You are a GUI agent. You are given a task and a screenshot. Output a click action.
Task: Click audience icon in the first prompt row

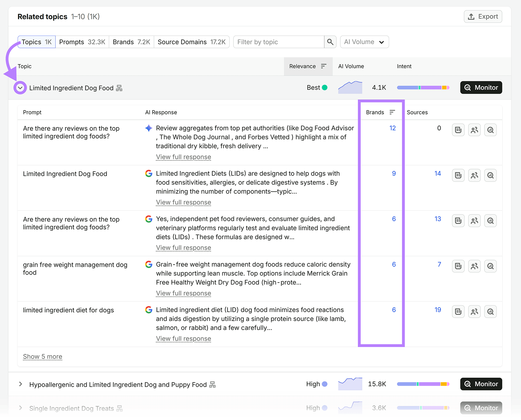(x=474, y=130)
